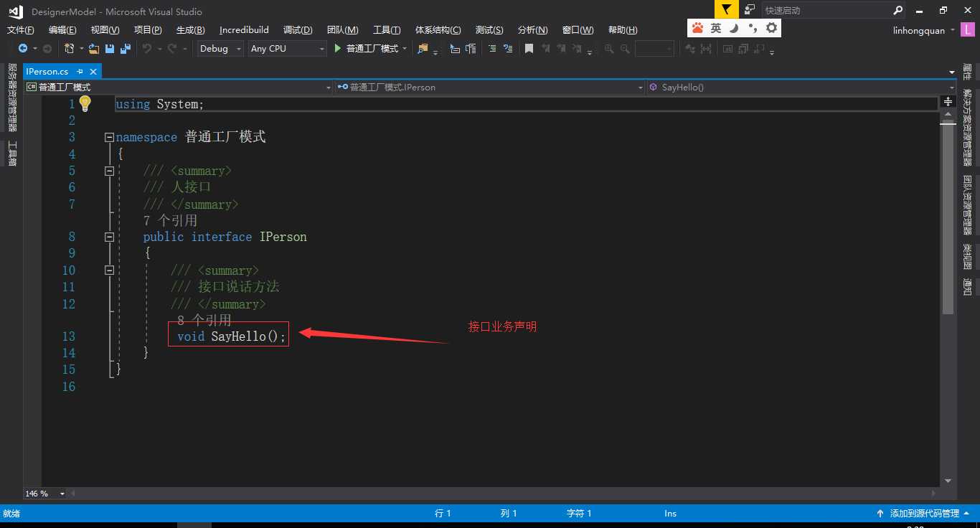Open the type dropdown 普通工厂模式.IPerson
980x528 pixels.
click(x=490, y=87)
